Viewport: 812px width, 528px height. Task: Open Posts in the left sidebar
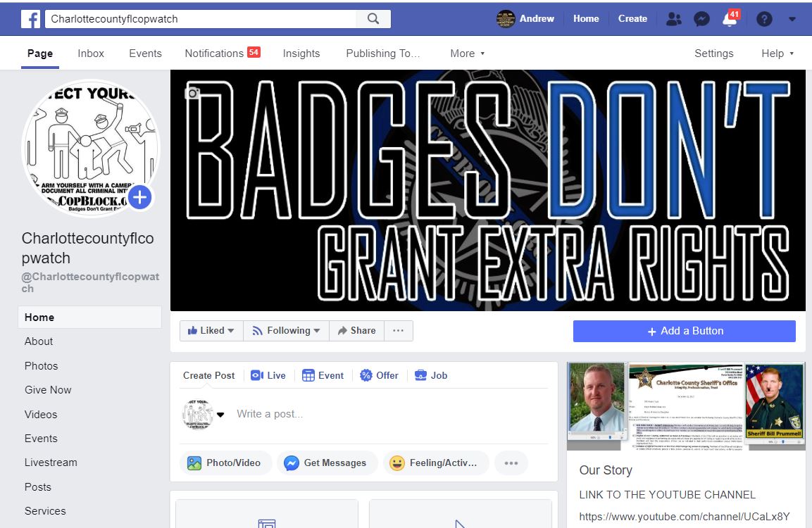tap(38, 486)
